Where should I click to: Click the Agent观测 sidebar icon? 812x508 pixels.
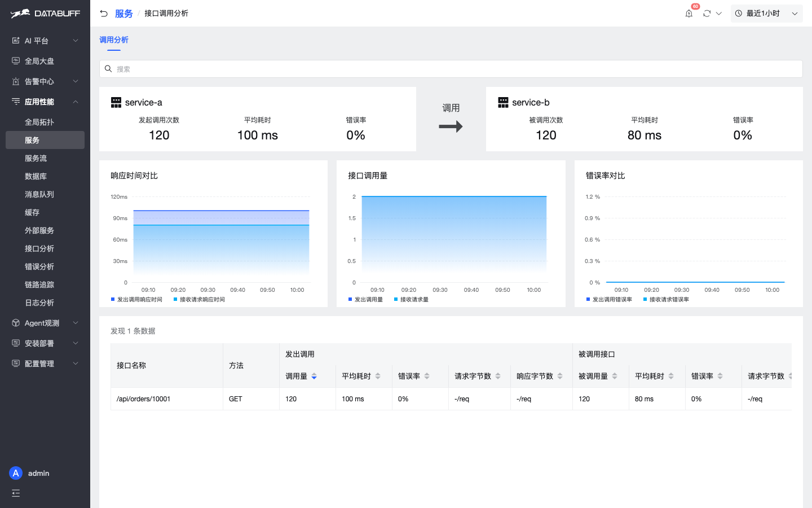coord(16,323)
